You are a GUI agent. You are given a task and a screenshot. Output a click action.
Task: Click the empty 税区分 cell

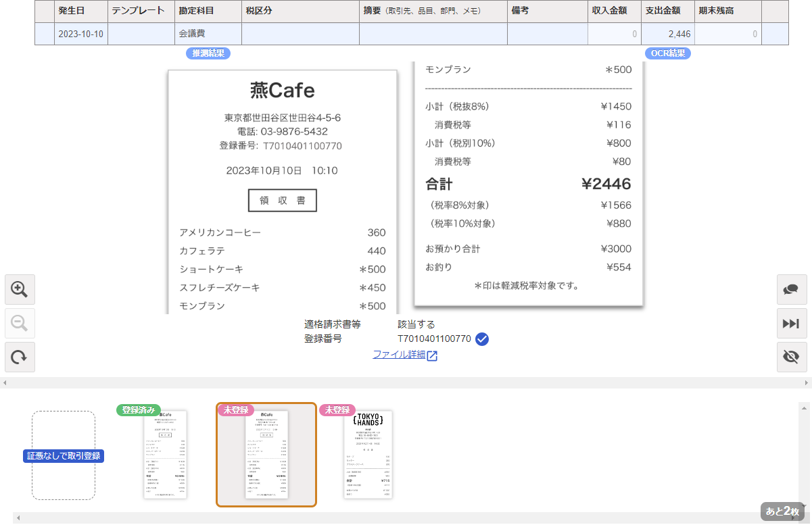pos(300,34)
